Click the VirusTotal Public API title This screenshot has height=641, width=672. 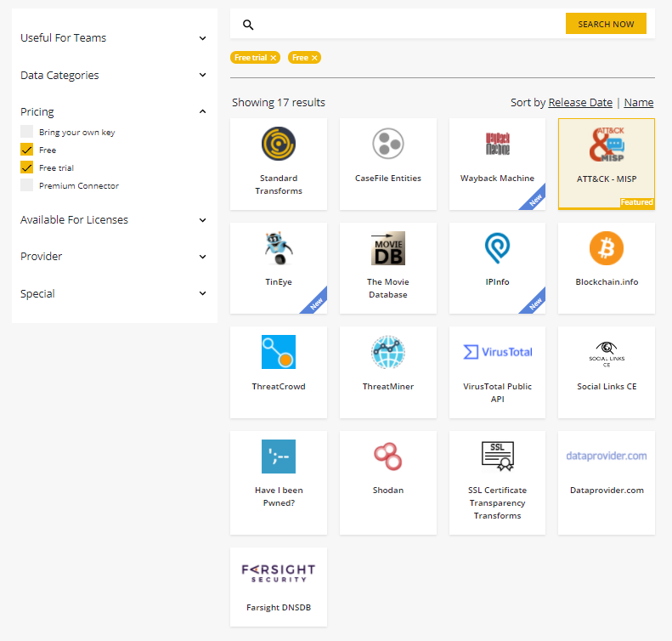497,393
